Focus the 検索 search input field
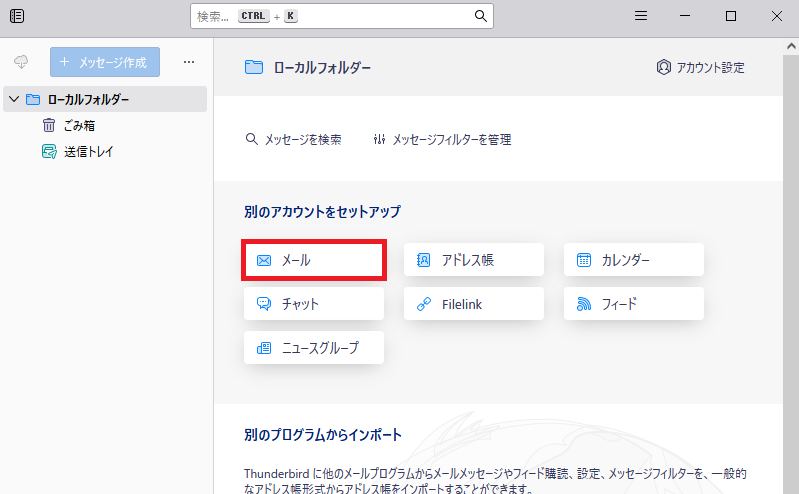 coord(341,16)
